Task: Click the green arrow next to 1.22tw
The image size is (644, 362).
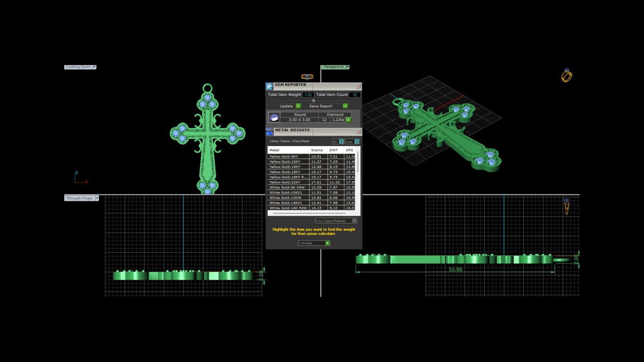Action: tap(349, 120)
